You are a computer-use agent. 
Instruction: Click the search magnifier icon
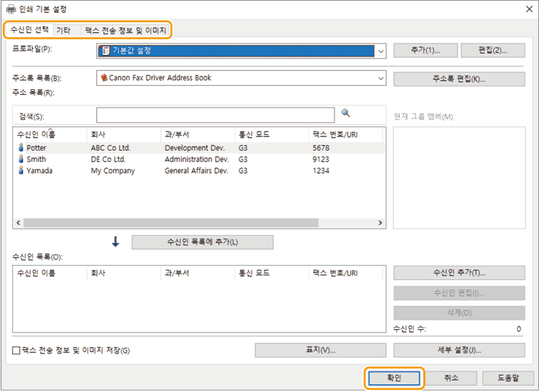(345, 114)
